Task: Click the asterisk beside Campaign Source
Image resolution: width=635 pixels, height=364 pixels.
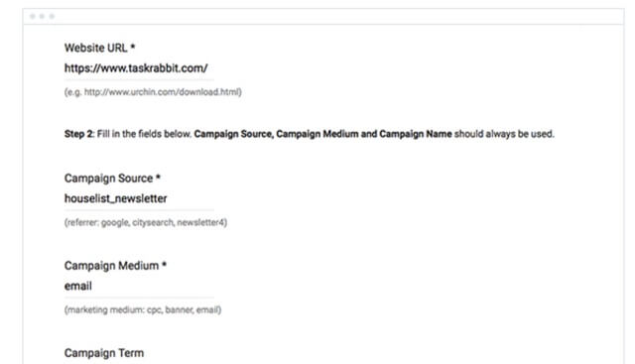Action: coord(158,177)
